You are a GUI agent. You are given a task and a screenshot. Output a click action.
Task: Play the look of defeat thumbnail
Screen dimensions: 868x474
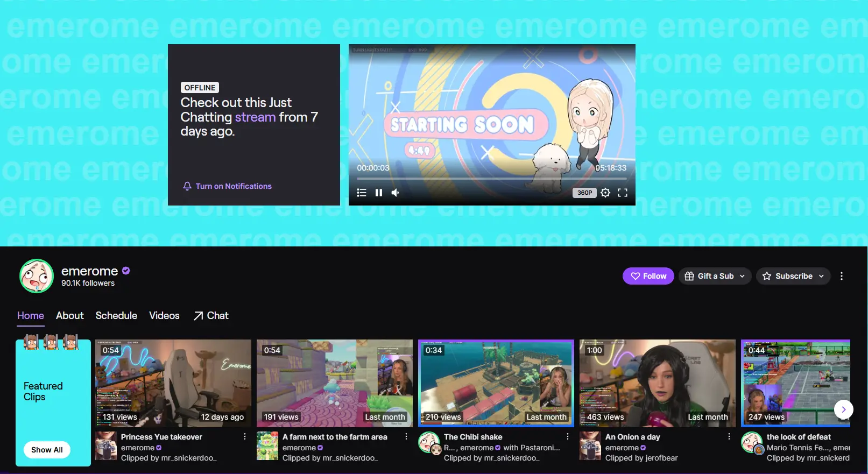click(795, 383)
